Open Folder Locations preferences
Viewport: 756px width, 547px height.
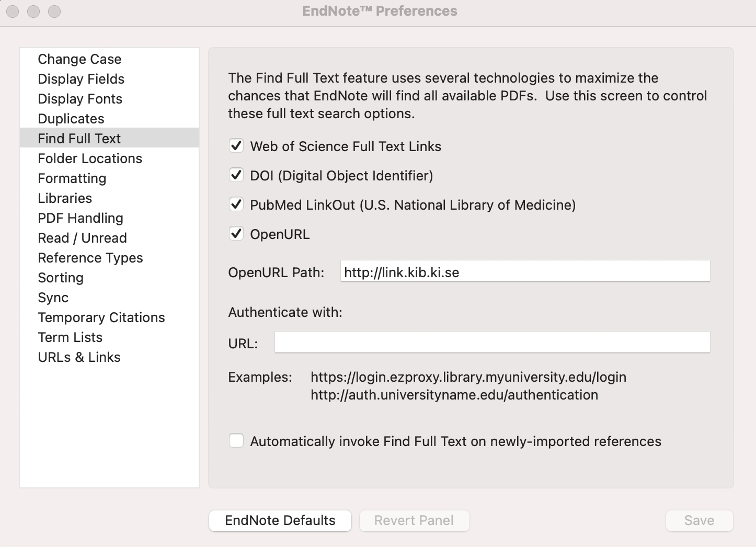tap(109, 158)
